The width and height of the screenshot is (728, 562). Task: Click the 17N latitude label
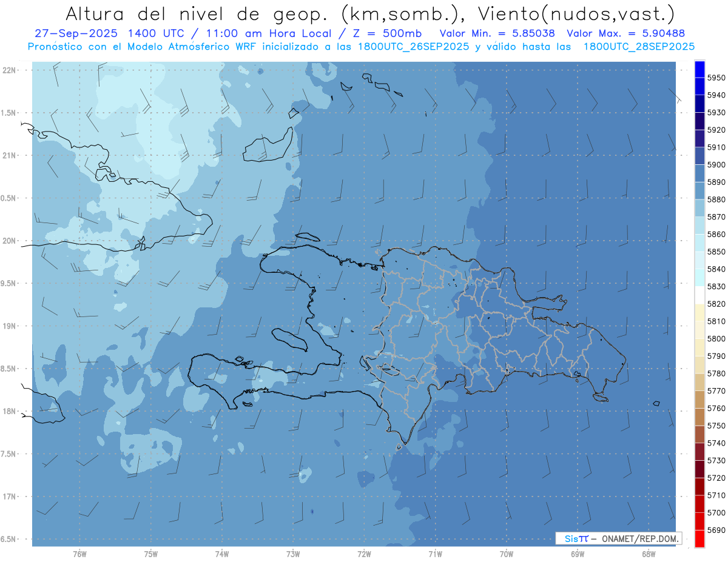click(x=9, y=497)
